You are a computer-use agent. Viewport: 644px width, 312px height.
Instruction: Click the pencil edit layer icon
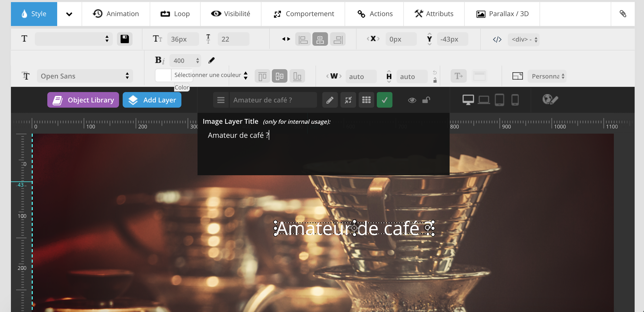[x=330, y=100]
